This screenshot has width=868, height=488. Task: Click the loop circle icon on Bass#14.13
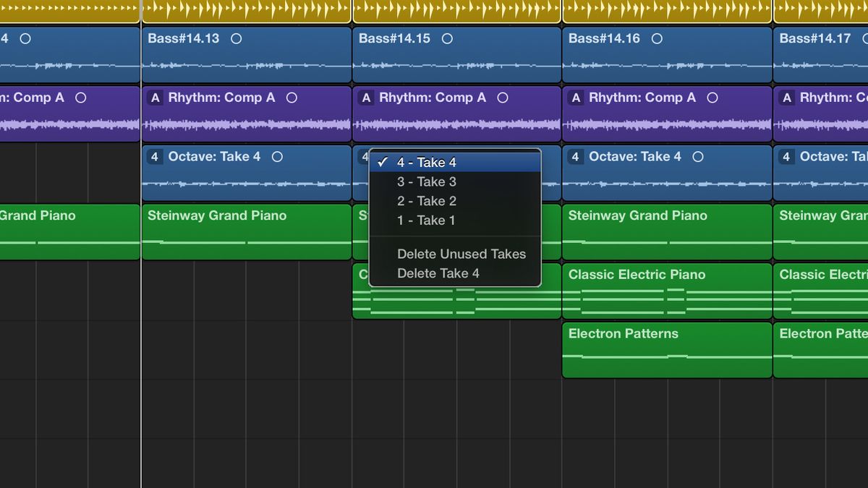(x=236, y=38)
